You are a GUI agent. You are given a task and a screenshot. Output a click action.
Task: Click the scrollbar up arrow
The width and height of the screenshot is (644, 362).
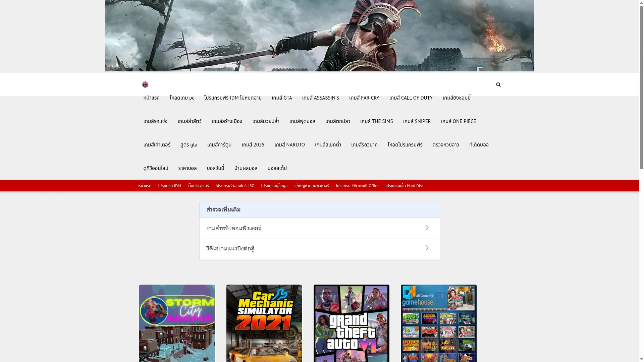point(641,3)
